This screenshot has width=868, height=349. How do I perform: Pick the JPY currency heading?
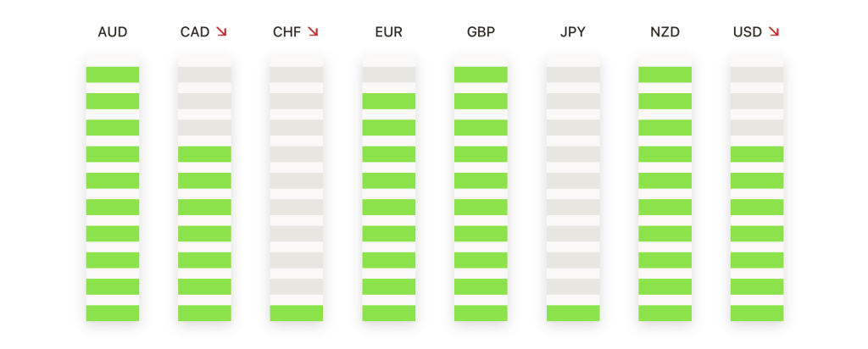point(573,33)
